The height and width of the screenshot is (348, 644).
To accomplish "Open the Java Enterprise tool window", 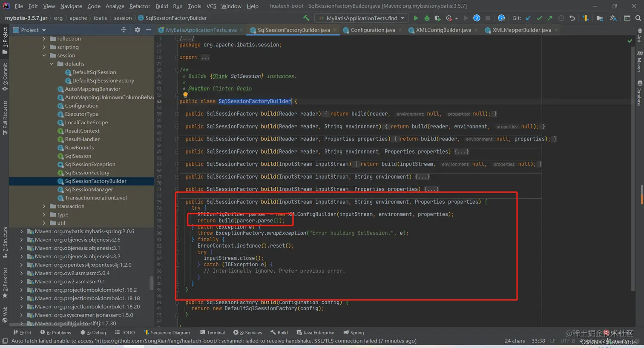I will click(315, 333).
